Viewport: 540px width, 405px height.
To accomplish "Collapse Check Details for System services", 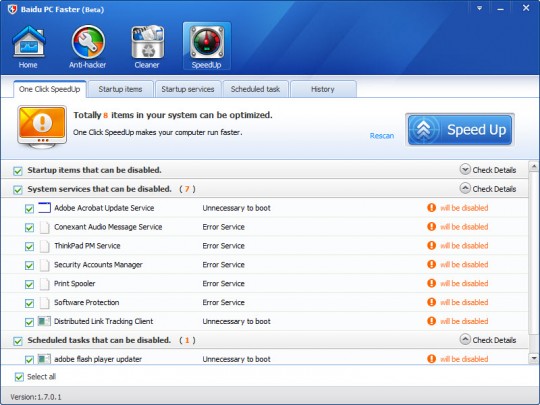I will 465,188.
